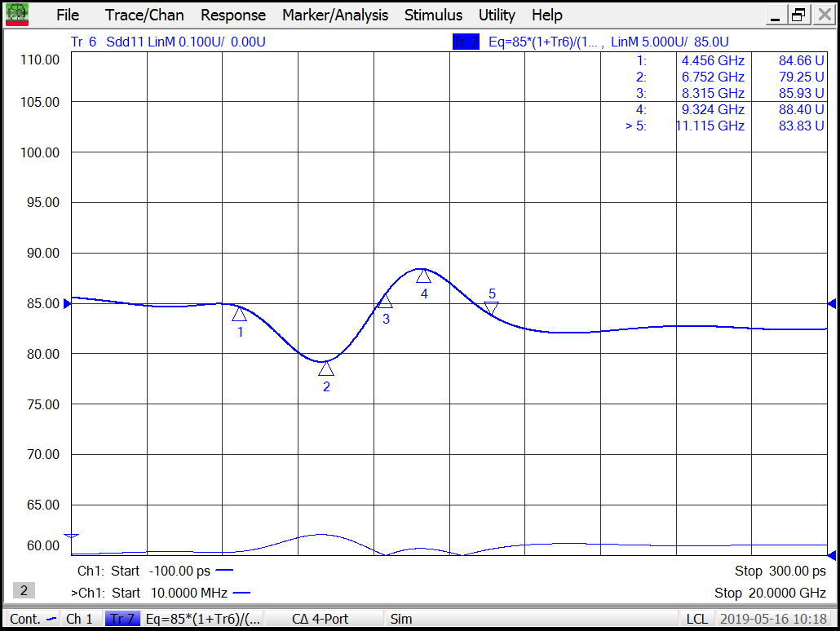Select marker 1 triangle on the trace
Screen dimensions: 840x631
239,315
